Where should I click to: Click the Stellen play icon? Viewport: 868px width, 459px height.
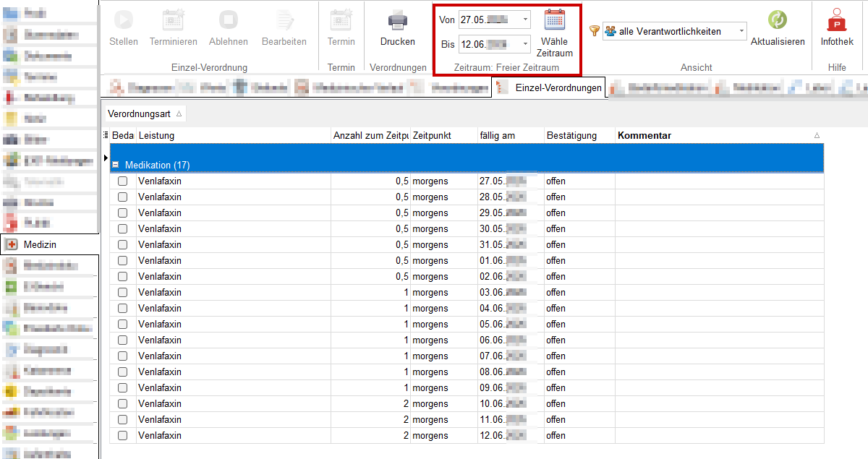124,20
